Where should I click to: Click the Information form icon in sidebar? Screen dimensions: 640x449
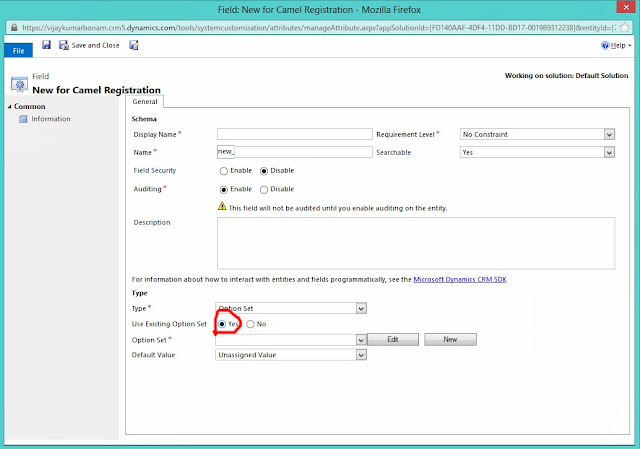click(x=23, y=119)
